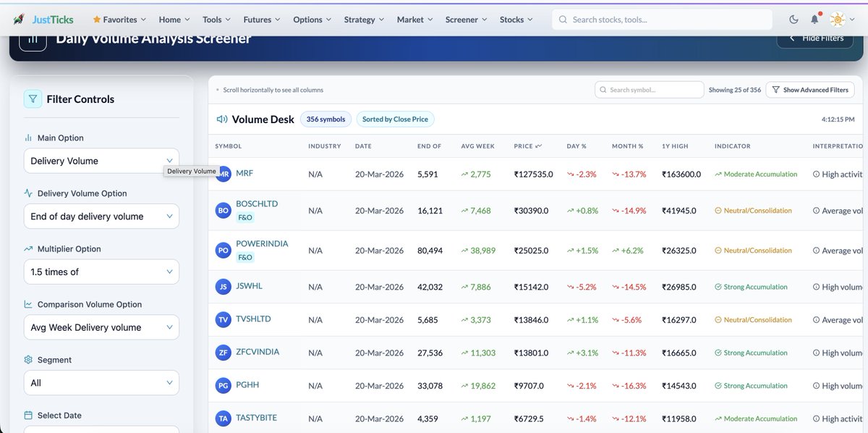Sort by the SYMBOL column header
Viewport: 868px width, 433px height.
229,146
